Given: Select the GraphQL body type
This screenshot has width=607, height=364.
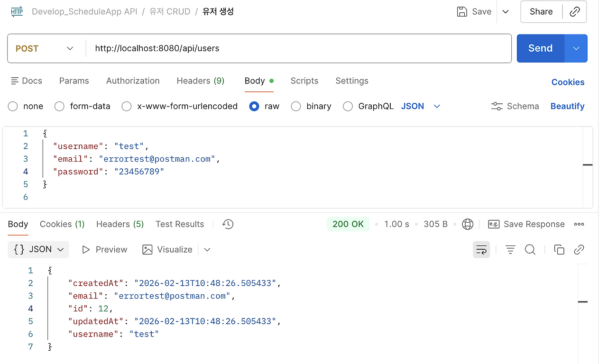Looking at the screenshot, I should pos(348,106).
